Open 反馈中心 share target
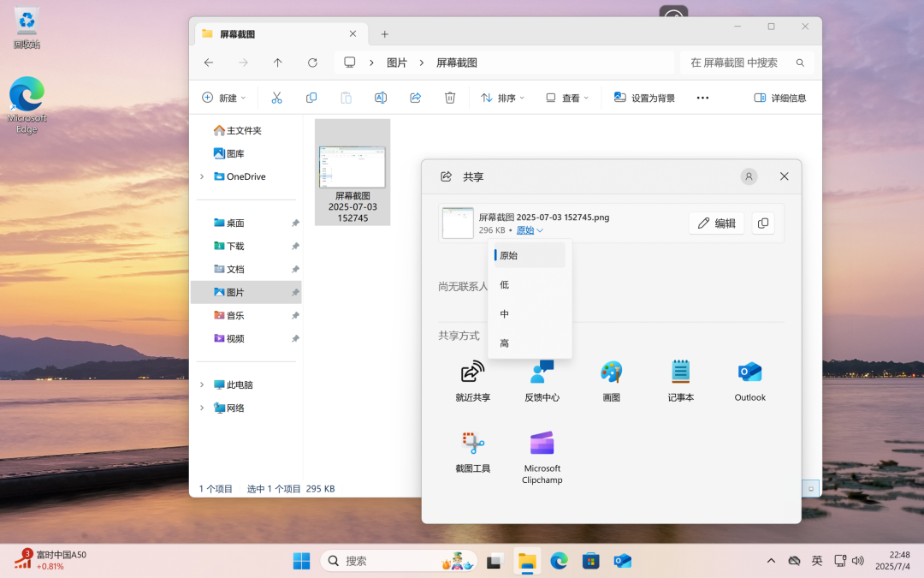Screen dimensions: 924x578 pos(542,379)
